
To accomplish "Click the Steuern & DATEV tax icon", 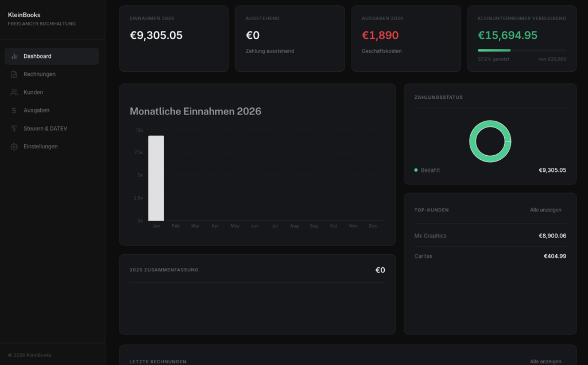I will 14,128.
